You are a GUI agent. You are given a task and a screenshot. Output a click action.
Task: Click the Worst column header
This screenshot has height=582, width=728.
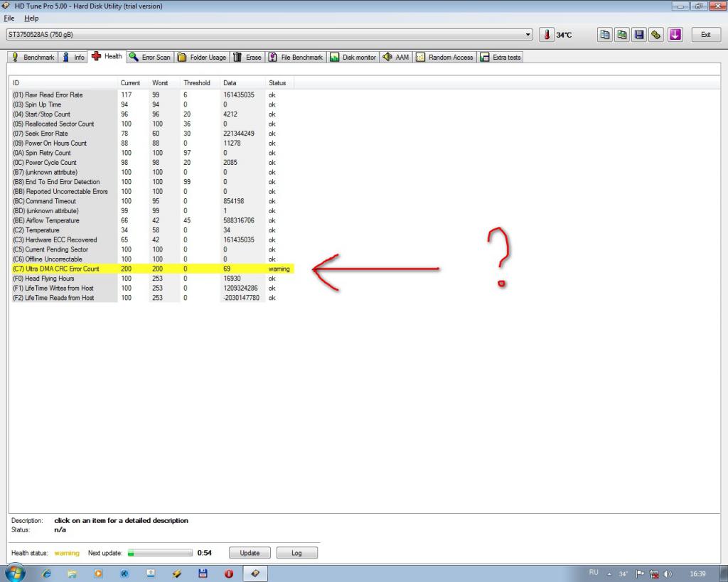pos(164,82)
